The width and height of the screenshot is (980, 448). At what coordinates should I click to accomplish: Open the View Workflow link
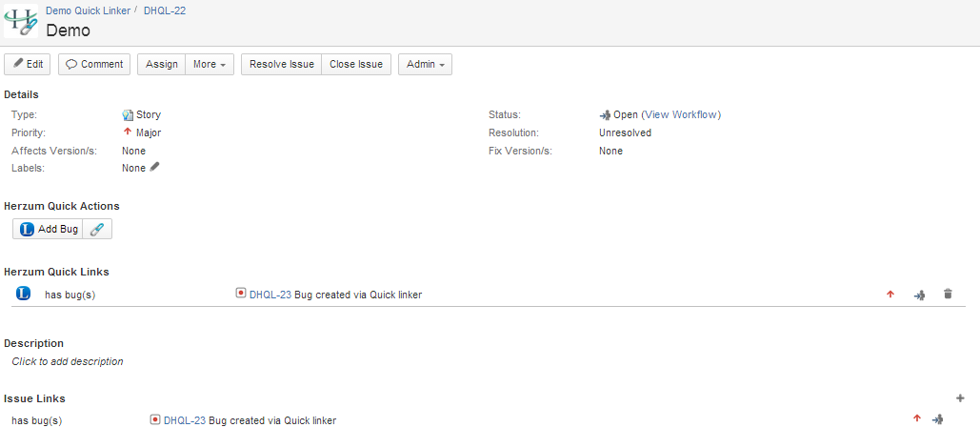point(681,114)
